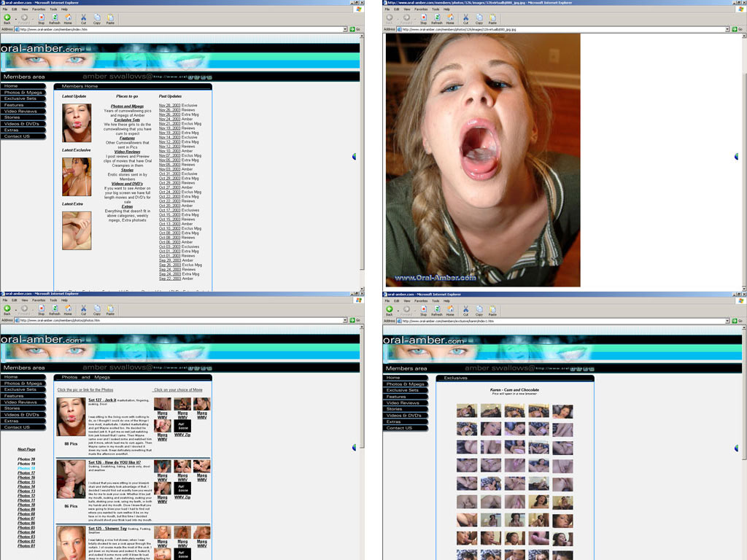Click Contact US sidebar link in top-left window
The width and height of the screenshot is (747, 560).
pyautogui.click(x=23, y=136)
